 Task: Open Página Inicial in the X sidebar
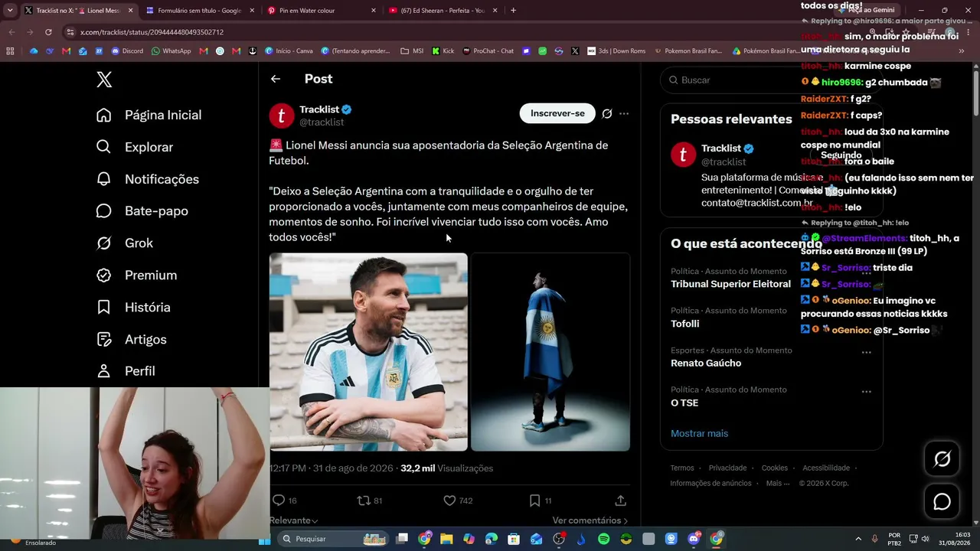click(x=149, y=115)
